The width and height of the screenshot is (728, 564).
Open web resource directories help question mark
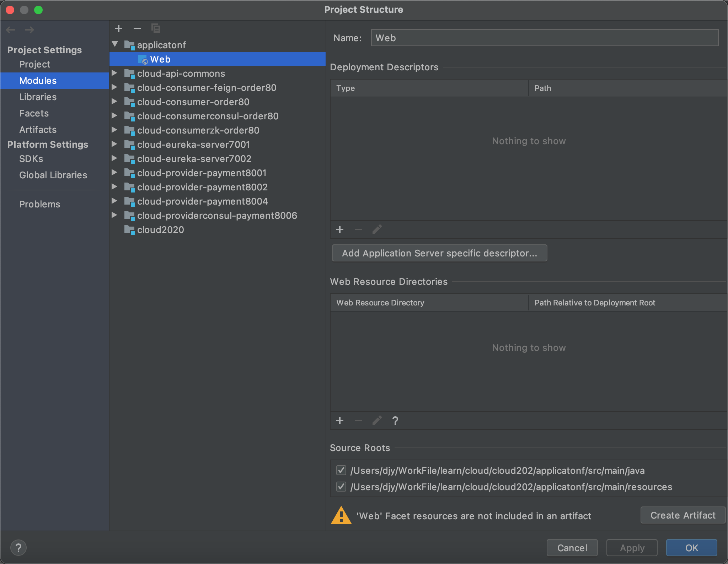point(395,421)
